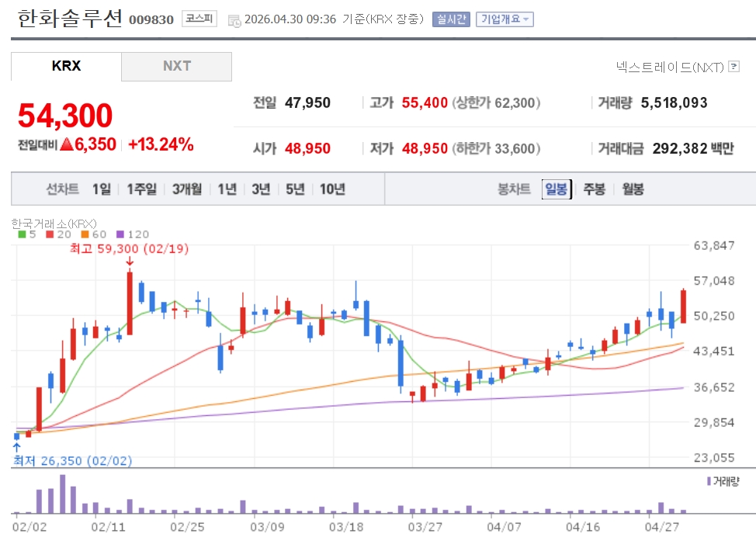Switch to the 월봉 monthly candle chart
This screenshot has height=551, width=756.
pyautogui.click(x=633, y=189)
